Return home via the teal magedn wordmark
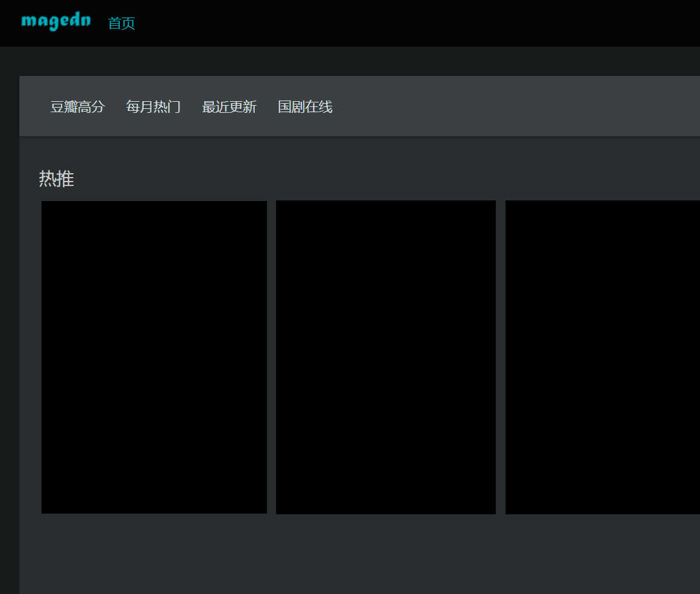The width and height of the screenshot is (700, 594). tap(56, 22)
